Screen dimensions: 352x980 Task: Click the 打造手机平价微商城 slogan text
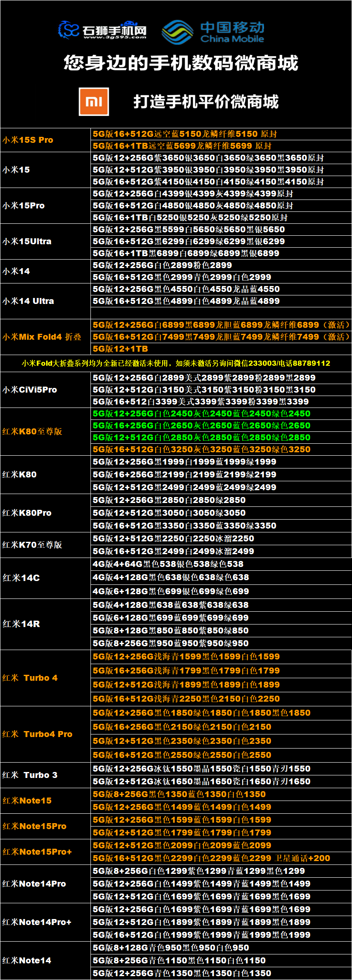pos(206,102)
